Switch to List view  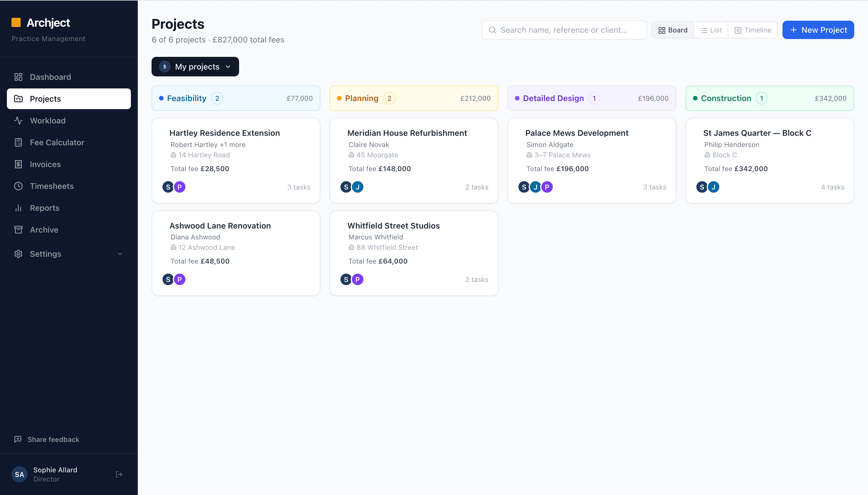tap(711, 30)
